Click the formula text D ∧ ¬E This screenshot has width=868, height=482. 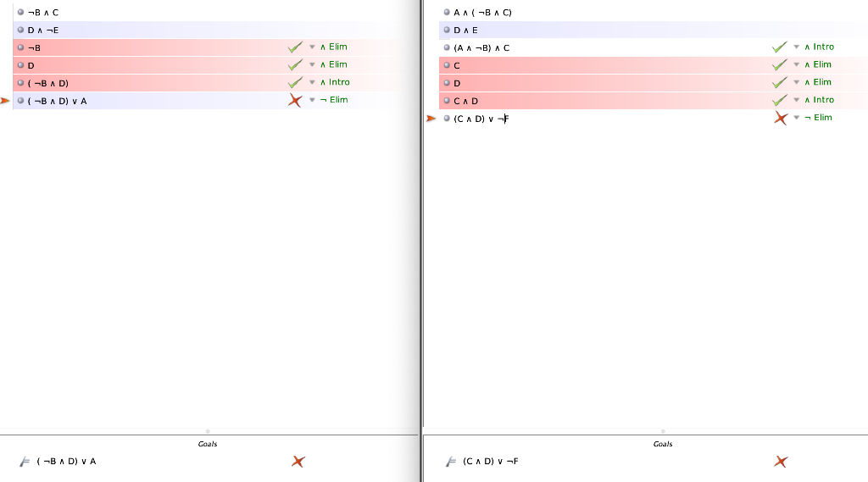pyautogui.click(x=43, y=30)
